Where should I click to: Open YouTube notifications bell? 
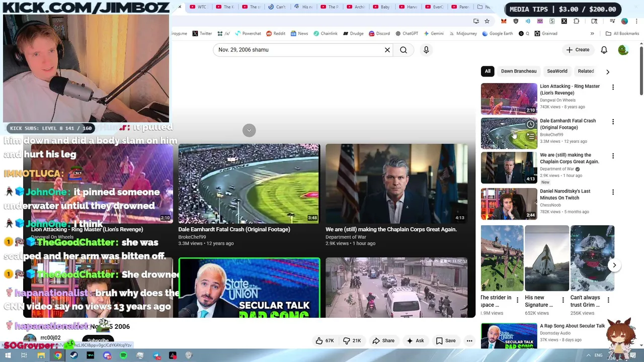[604, 50]
